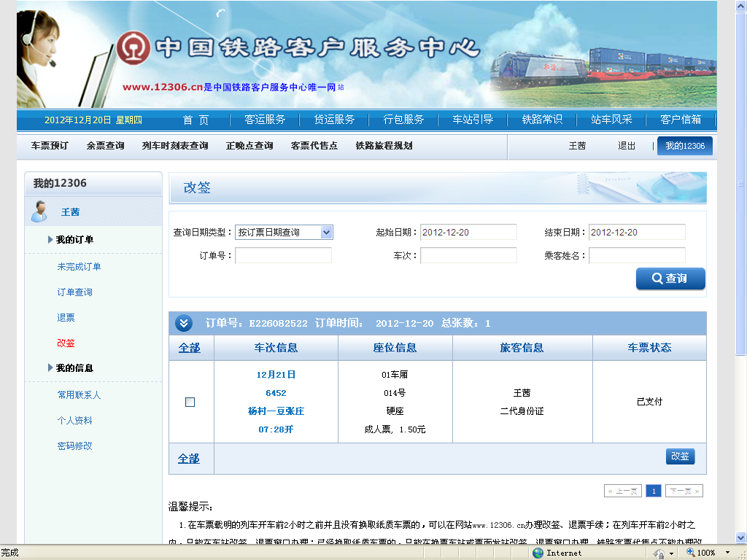Open 退票 in the sidebar
This screenshot has width=747, height=560.
point(66,318)
